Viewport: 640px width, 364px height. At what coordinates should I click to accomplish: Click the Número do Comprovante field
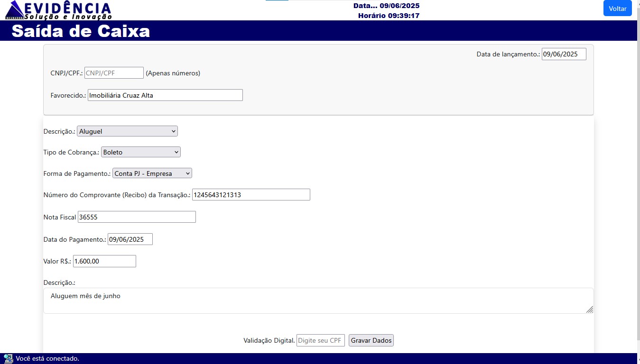point(251,195)
